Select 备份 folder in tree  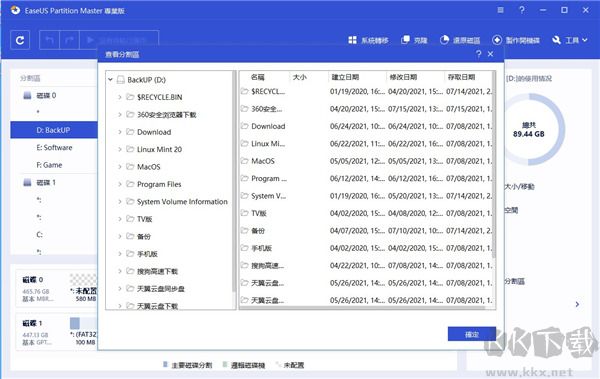pyautogui.click(x=143, y=237)
